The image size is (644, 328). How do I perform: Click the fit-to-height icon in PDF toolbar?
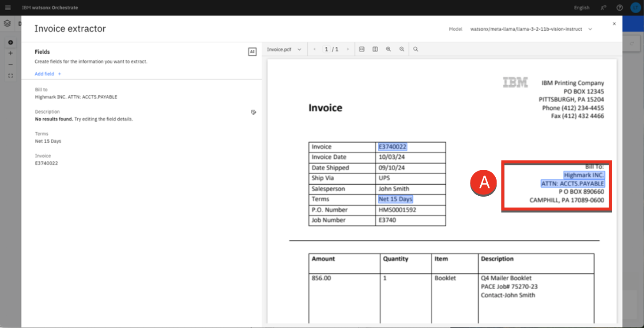click(x=375, y=49)
